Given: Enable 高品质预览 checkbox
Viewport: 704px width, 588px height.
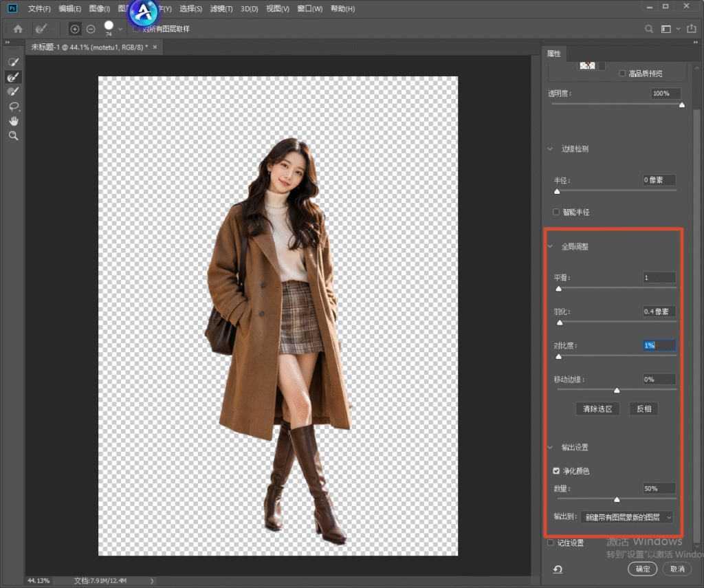Looking at the screenshot, I should coord(621,73).
